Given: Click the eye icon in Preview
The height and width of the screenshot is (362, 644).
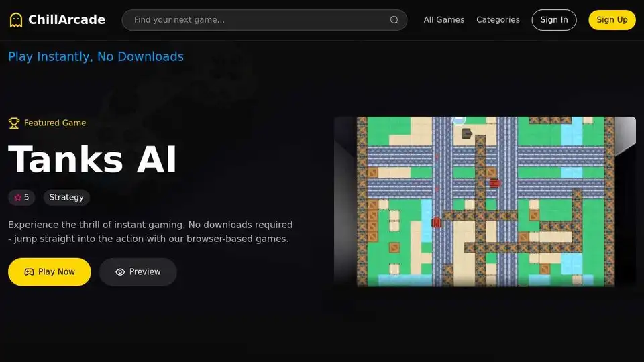Looking at the screenshot, I should [x=120, y=271].
